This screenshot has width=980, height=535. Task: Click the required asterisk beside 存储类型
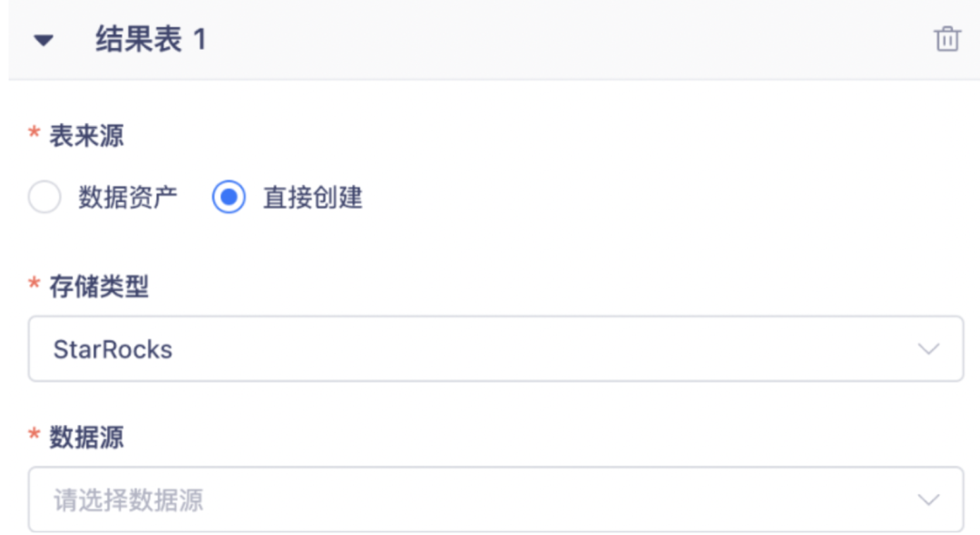point(34,287)
